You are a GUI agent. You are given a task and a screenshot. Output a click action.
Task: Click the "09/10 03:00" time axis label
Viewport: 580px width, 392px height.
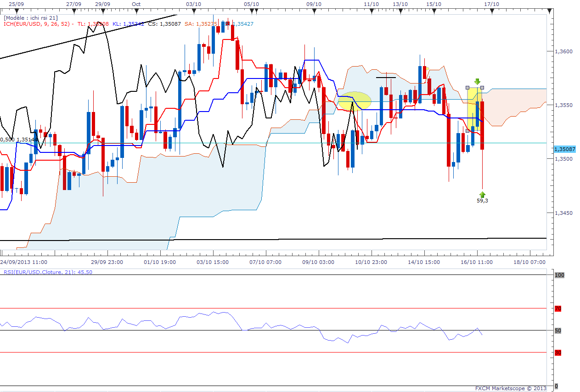pyautogui.click(x=318, y=262)
